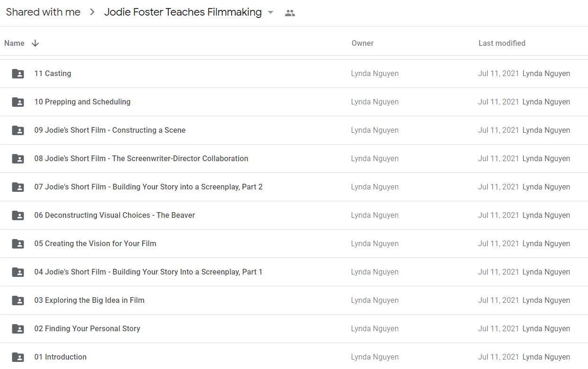The width and height of the screenshot is (588, 369).
Task: Select 07 Building Your Story into a Screenplay, Part 2
Action: (294, 187)
